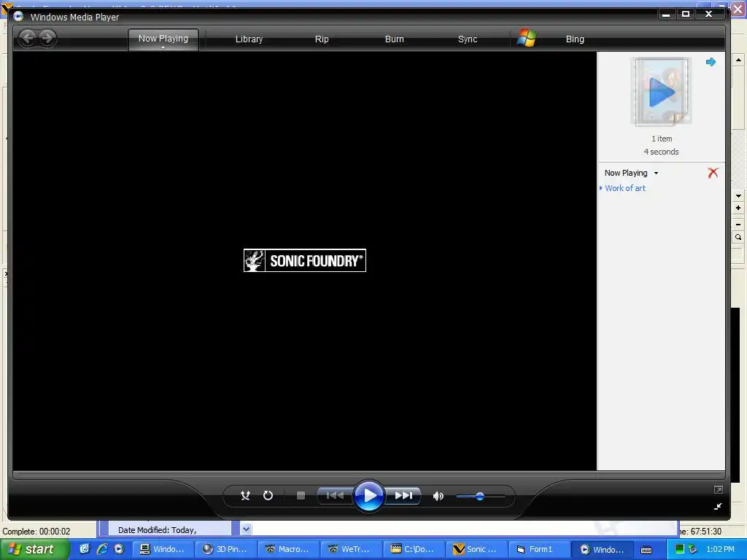Clear the list pane with the red X
Screen dimensions: 747x560
[713, 173]
